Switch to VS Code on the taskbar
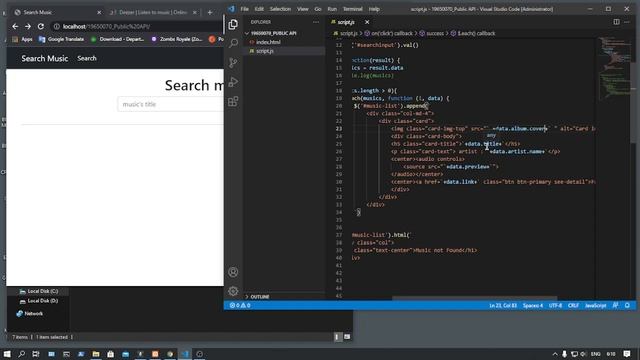Screen dimensions: 640x360 pos(185,354)
